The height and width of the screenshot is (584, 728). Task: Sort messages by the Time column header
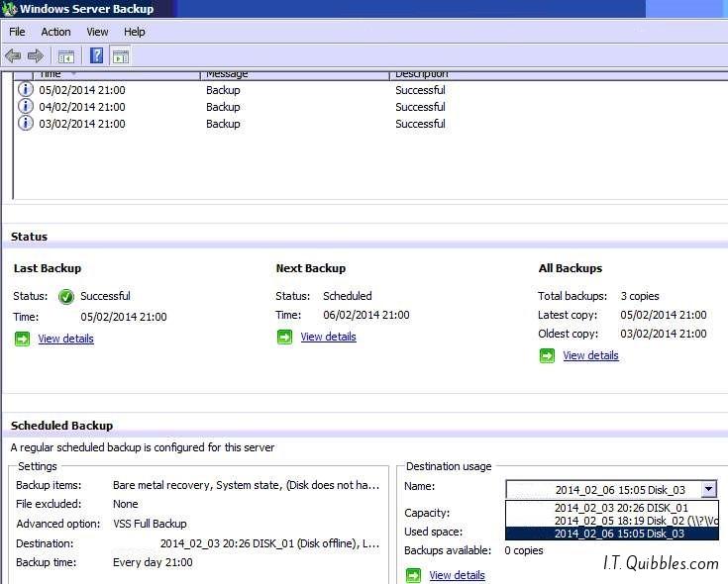click(116, 74)
